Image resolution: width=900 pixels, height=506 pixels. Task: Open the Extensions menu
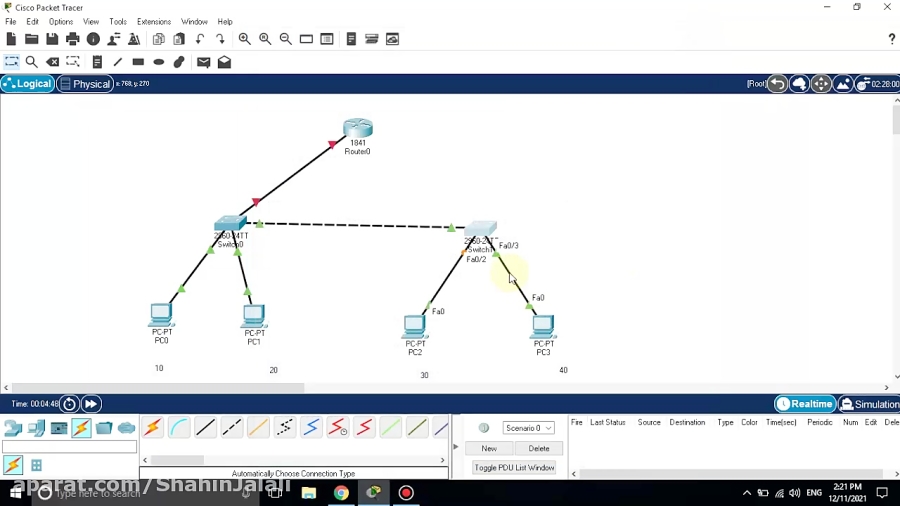click(153, 21)
